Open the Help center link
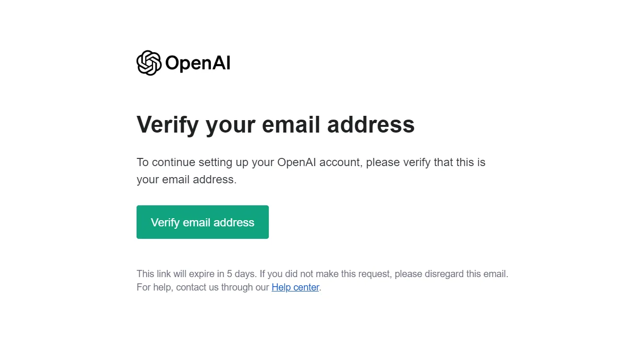Viewport: 644px width, 358px height. (x=295, y=287)
